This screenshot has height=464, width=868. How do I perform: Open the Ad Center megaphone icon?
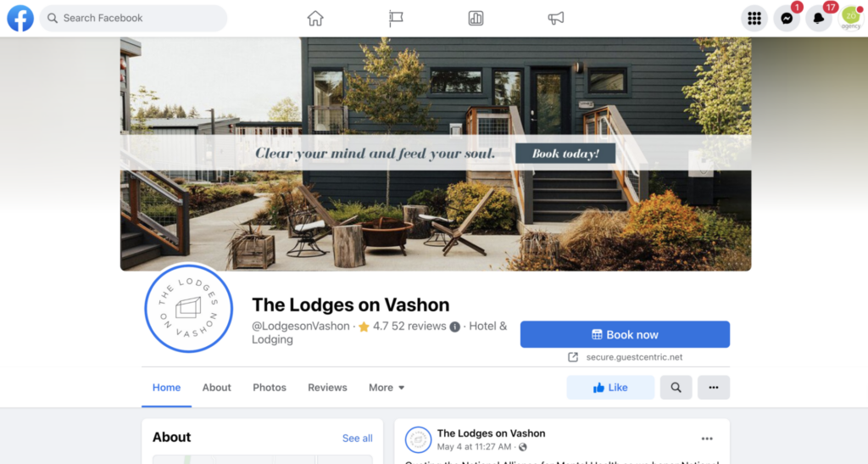pyautogui.click(x=556, y=19)
